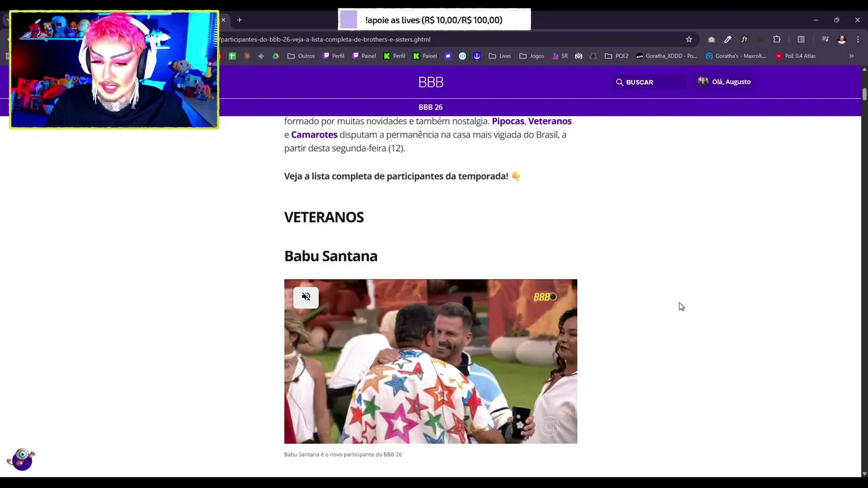Open the purple square bookmark icon

point(448,56)
